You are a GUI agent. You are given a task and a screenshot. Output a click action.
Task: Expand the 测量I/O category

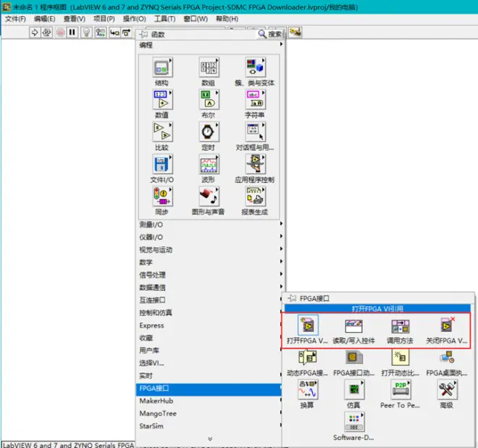coord(210,225)
